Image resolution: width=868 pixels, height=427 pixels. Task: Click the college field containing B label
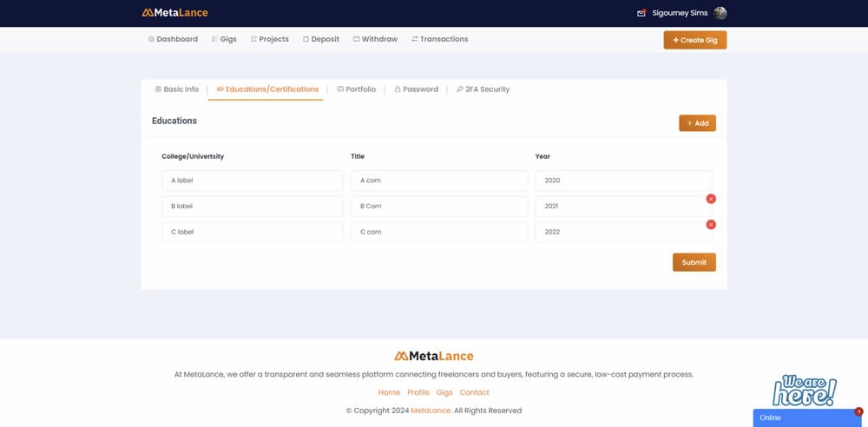pos(253,206)
